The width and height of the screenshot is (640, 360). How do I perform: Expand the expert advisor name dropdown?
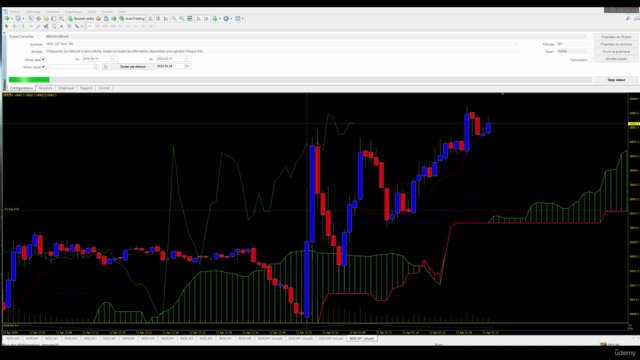pyautogui.click(x=589, y=36)
